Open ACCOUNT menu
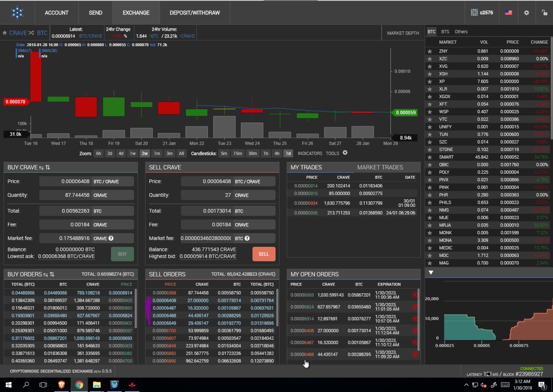The height and width of the screenshot is (392, 553). (56, 13)
